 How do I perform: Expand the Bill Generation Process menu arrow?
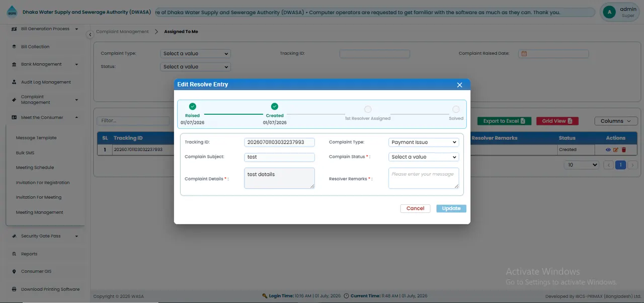coord(76,29)
